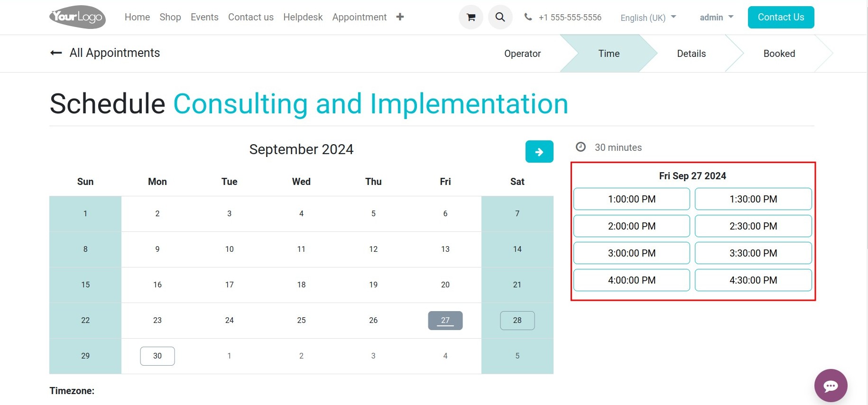Select September 27 on the calendar

coord(445,321)
